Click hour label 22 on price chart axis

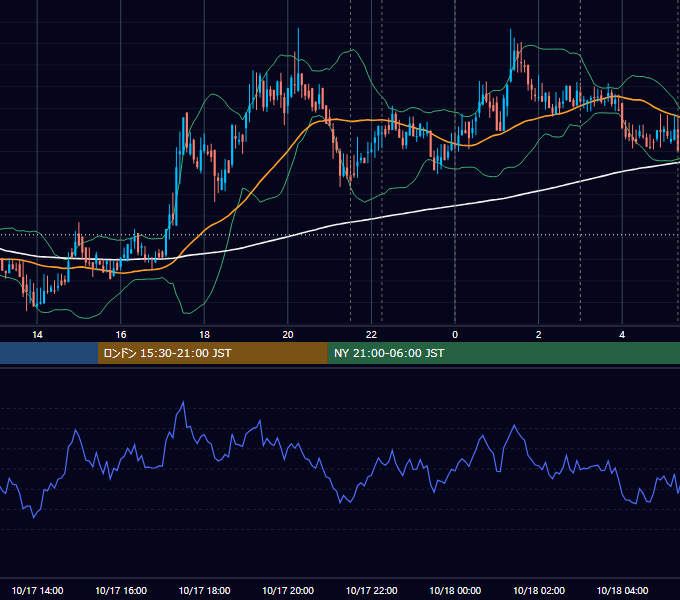371,335
